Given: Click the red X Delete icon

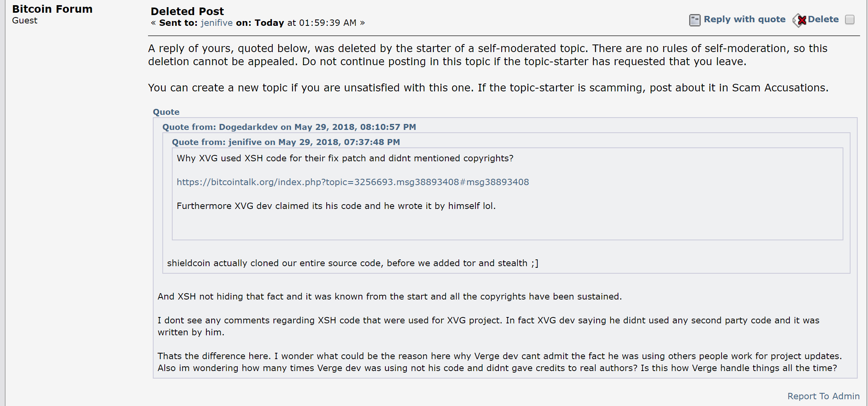Looking at the screenshot, I should 800,20.
